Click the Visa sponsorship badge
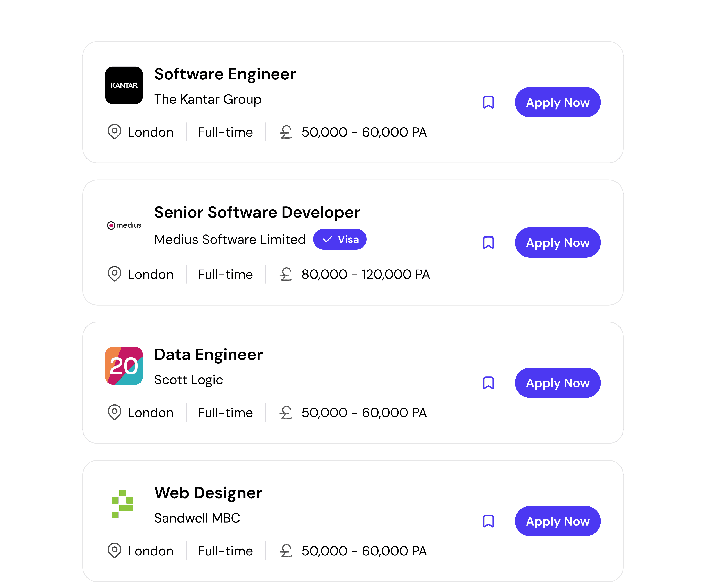This screenshot has height=588, width=706. (x=340, y=239)
